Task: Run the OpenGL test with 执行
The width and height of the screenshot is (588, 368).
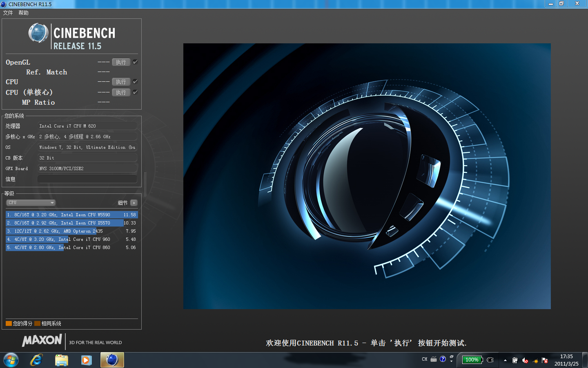Action: [121, 62]
